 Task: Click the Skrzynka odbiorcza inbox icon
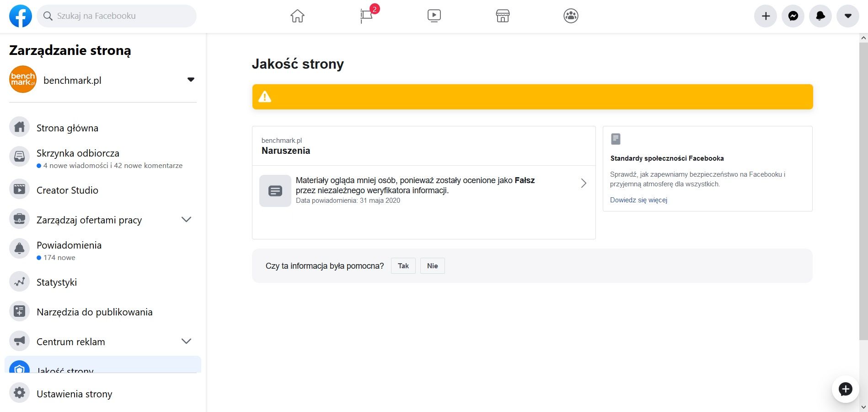tap(19, 157)
